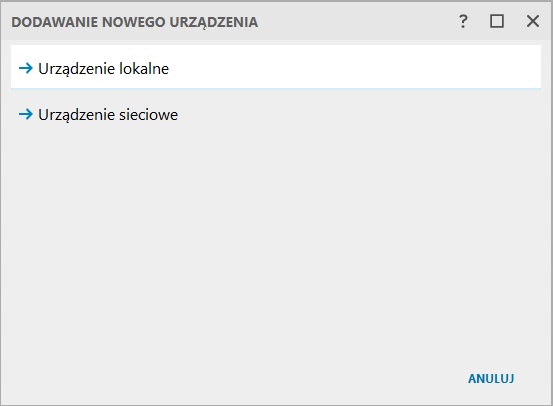Add a network device entry
553x406 pixels.
[x=276, y=114]
